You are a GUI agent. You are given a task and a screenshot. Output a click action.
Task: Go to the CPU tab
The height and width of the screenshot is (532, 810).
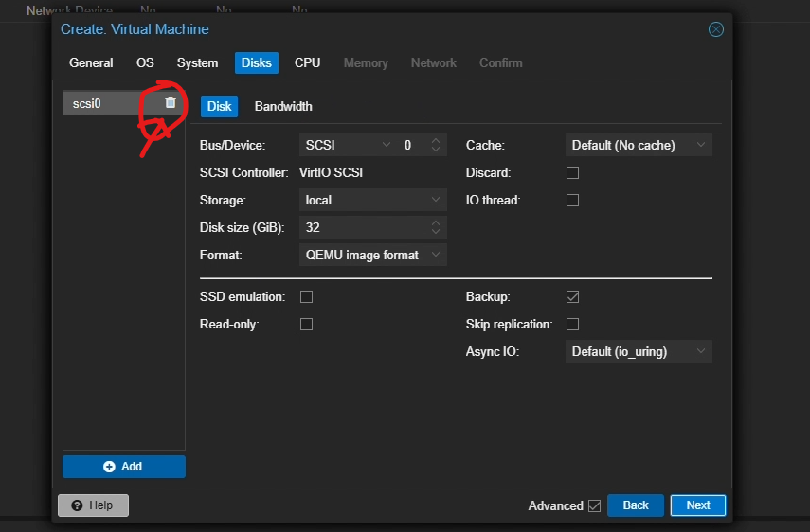(x=307, y=62)
